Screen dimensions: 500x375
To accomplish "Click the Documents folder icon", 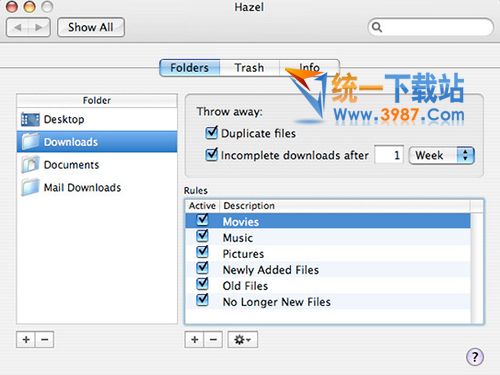I will click(x=30, y=165).
